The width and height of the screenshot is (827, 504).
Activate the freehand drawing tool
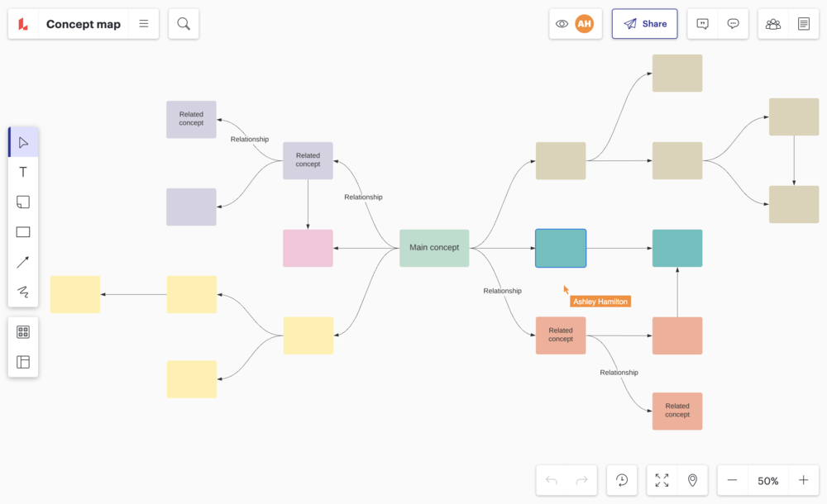click(23, 292)
